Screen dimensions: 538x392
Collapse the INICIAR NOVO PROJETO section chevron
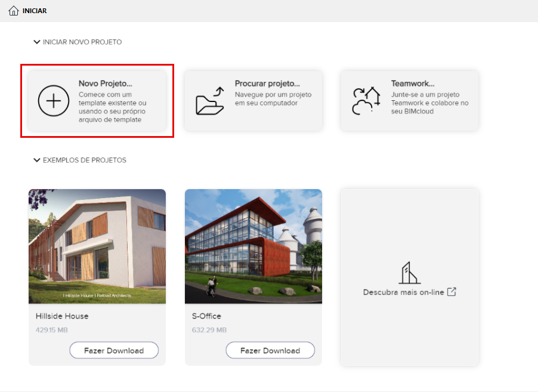37,42
